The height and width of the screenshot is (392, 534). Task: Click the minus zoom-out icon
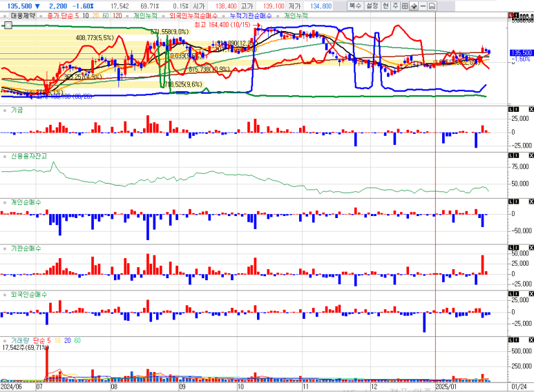pyautogui.click(x=423, y=6)
